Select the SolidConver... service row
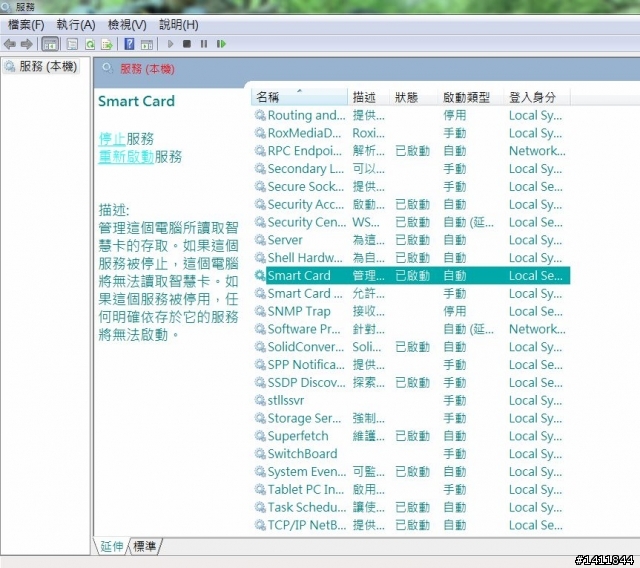640x568 pixels. click(x=411, y=347)
